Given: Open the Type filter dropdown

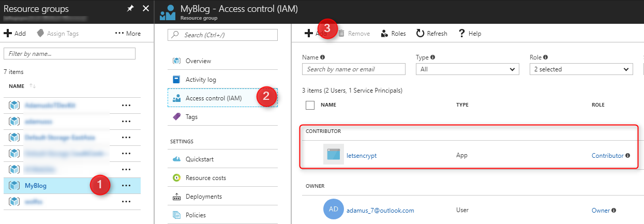Looking at the screenshot, I should (467, 69).
